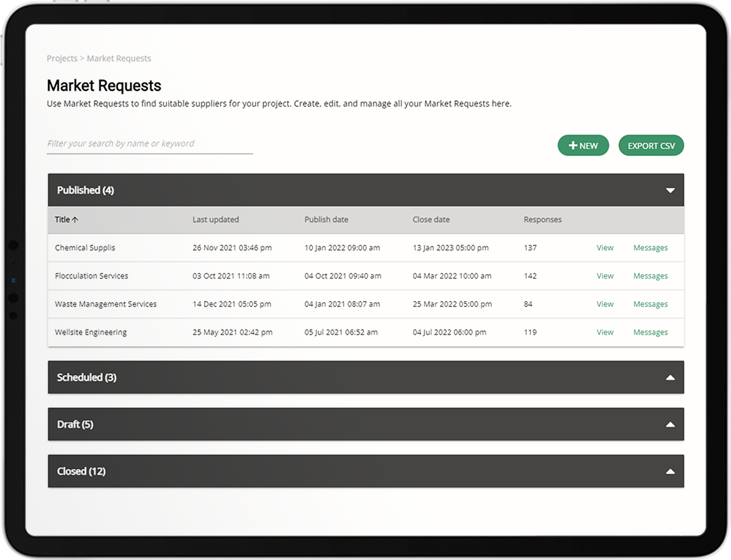
Task: Select the Chemical Supplis title
Action: [85, 247]
